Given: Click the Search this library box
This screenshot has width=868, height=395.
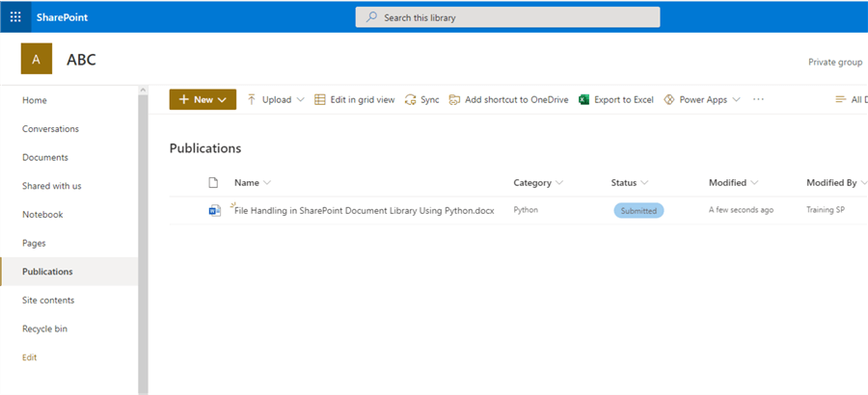Looking at the screenshot, I should point(507,17).
